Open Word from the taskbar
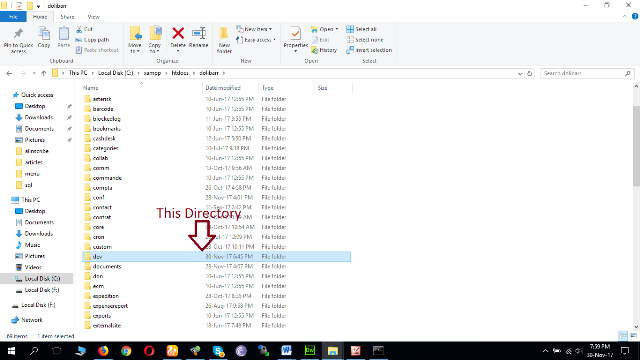 287,351
